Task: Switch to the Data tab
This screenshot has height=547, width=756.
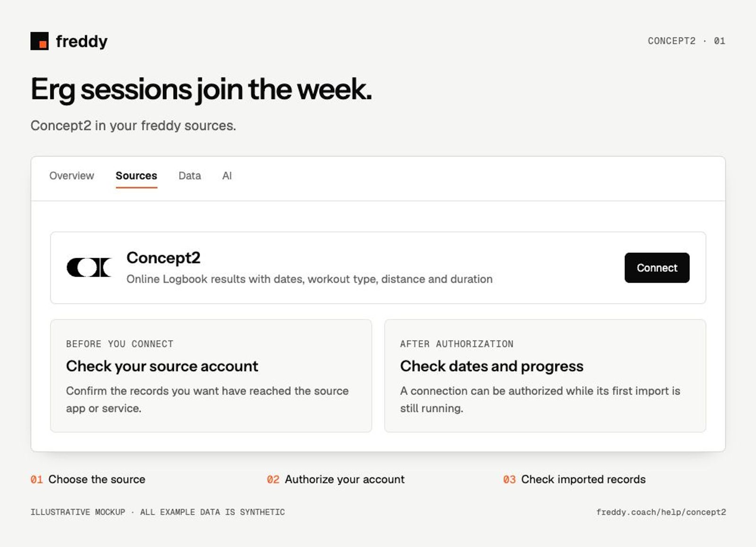Action: click(x=189, y=176)
